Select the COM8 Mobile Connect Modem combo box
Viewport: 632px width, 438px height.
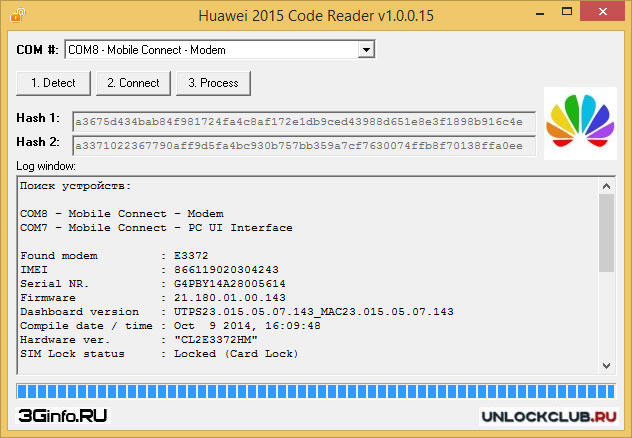pyautogui.click(x=220, y=50)
